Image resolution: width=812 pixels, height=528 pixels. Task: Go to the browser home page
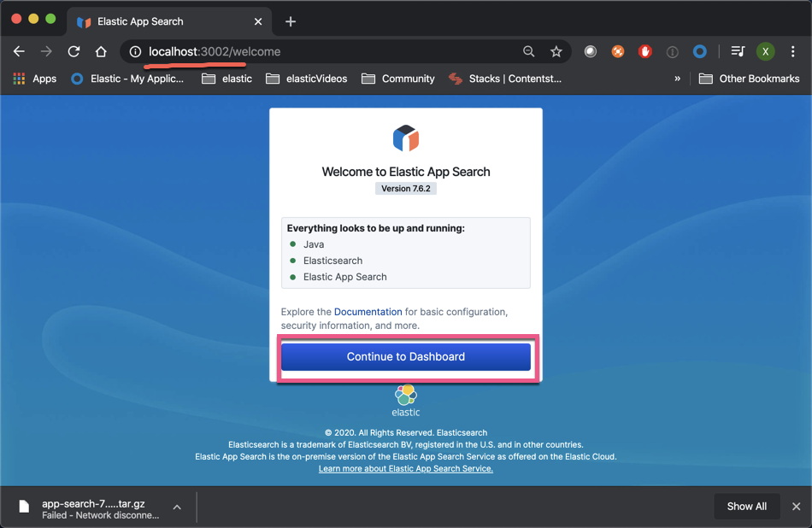tap(101, 51)
